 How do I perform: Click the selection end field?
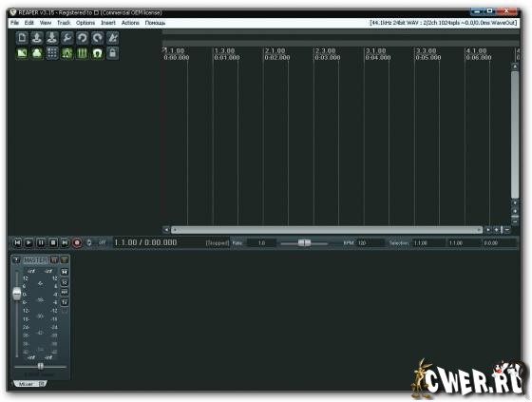point(464,243)
